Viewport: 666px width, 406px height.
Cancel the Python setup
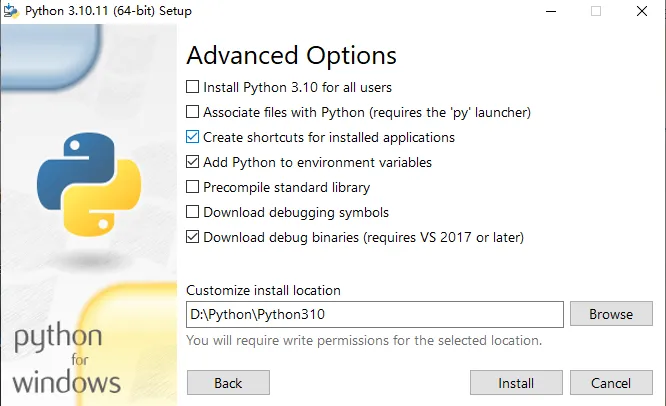click(x=611, y=383)
